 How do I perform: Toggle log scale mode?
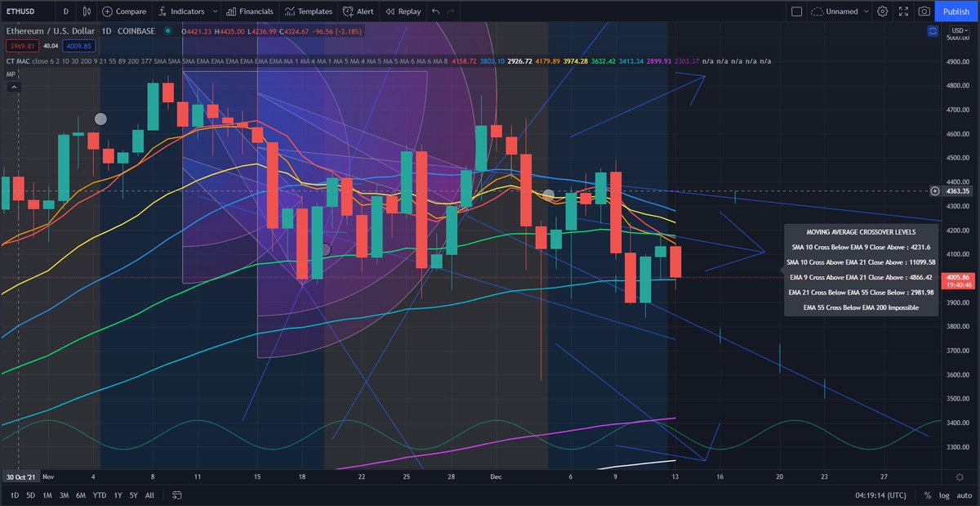(x=942, y=495)
